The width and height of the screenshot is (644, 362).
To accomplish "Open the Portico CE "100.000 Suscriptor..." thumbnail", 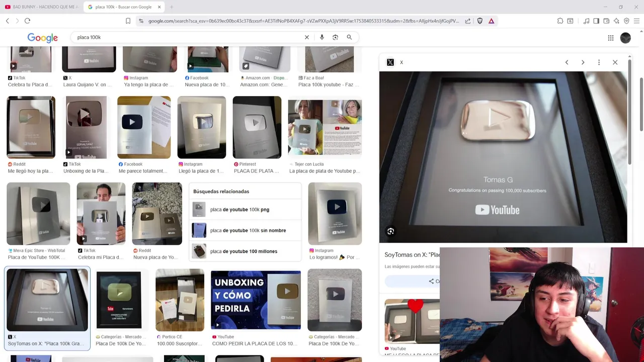I will [x=180, y=300].
